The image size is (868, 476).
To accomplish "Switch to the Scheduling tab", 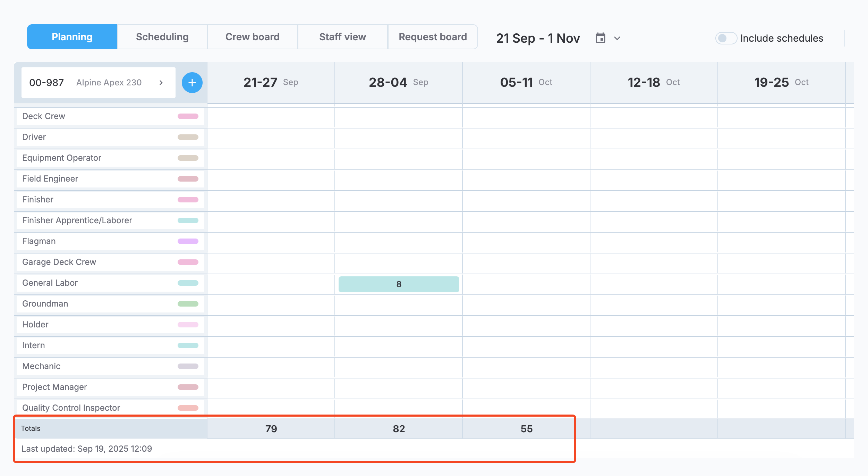I will click(162, 37).
